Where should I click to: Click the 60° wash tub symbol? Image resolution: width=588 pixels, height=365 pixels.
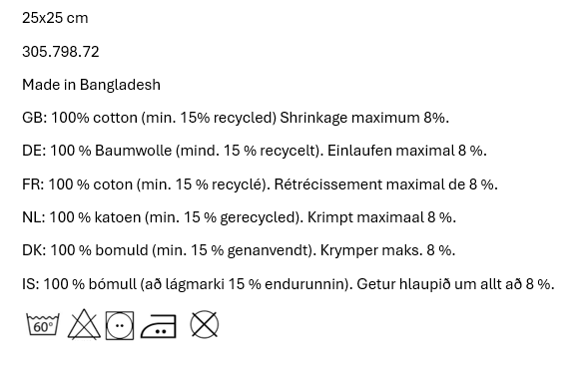tap(43, 324)
